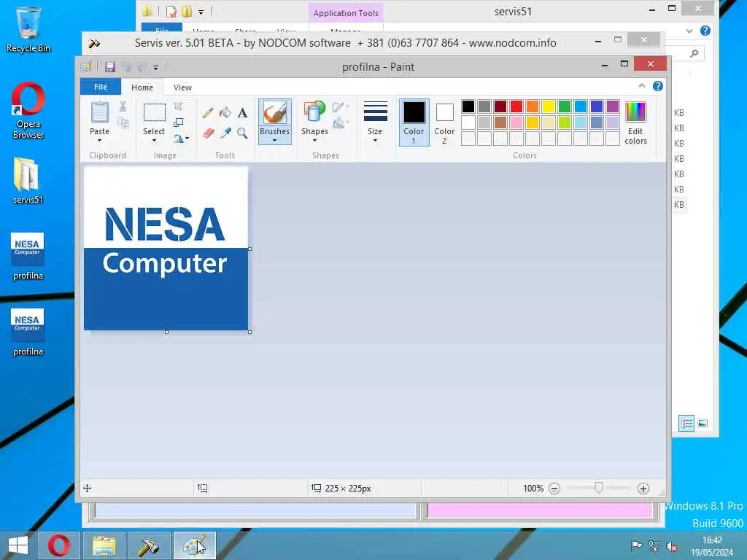
Task: Activate Color 1 foreground selector
Action: pos(414,122)
